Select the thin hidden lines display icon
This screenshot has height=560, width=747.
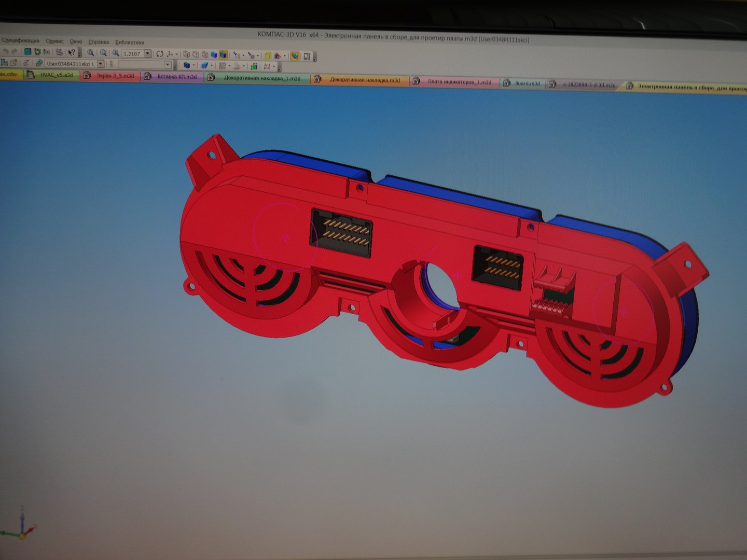205,54
